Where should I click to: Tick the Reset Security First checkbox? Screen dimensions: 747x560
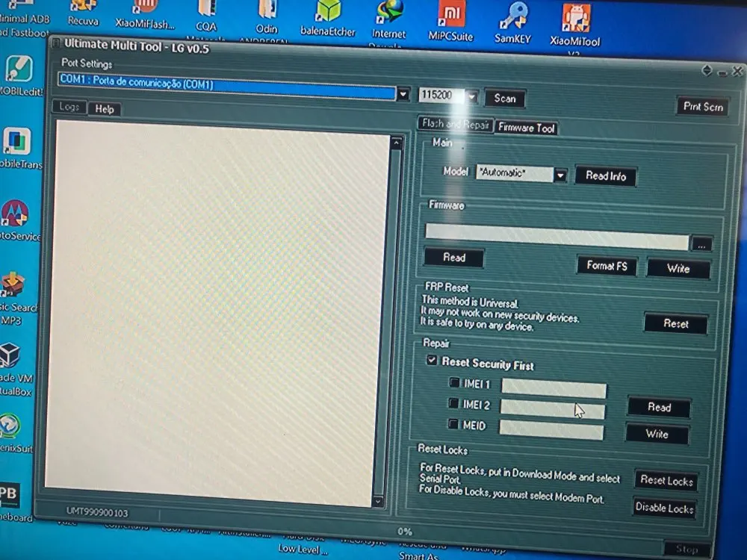(432, 361)
